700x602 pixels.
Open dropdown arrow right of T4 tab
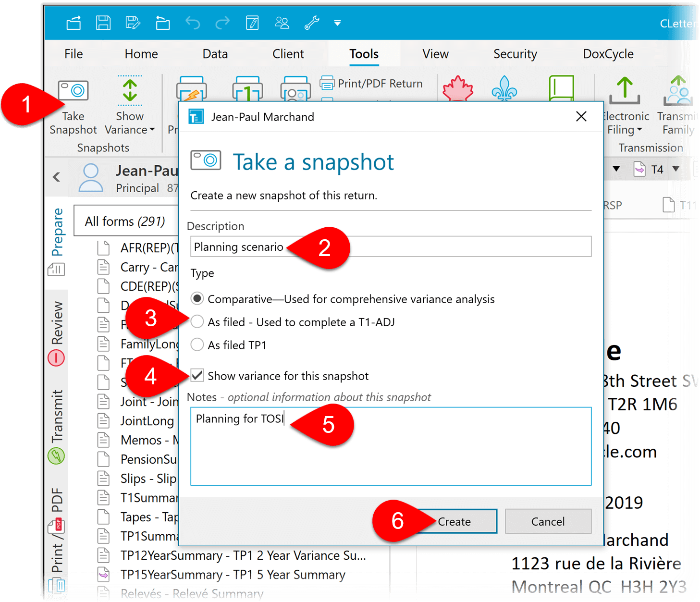[676, 169]
